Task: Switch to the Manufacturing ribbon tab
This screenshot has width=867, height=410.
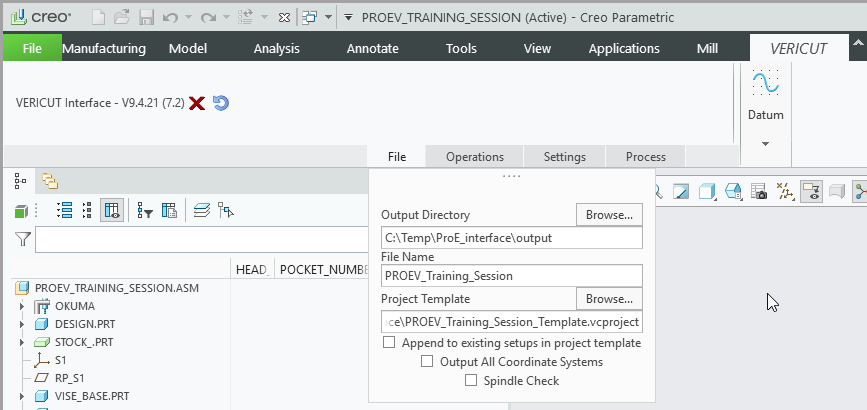Action: (104, 49)
